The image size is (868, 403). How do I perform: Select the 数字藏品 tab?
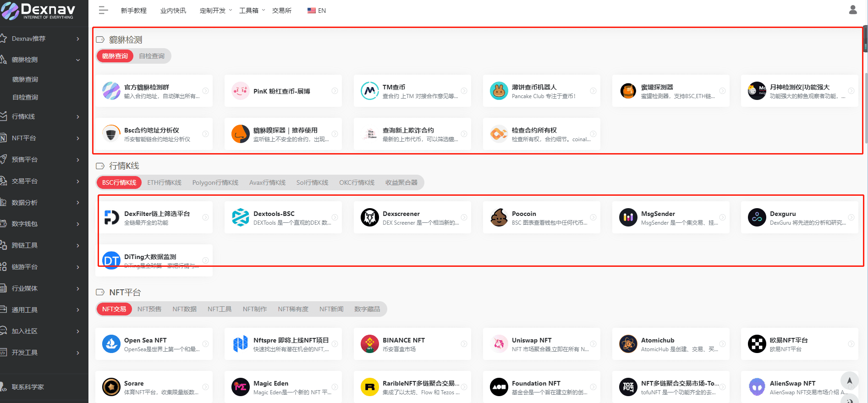(367, 309)
